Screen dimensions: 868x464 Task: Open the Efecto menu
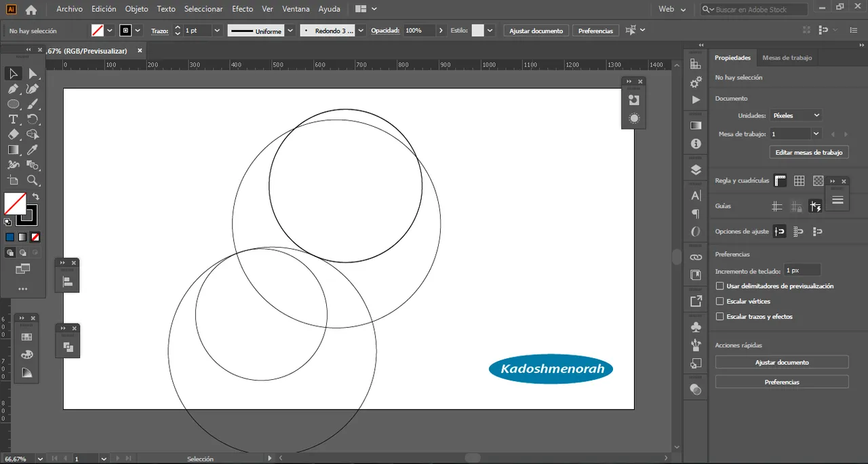tap(242, 9)
